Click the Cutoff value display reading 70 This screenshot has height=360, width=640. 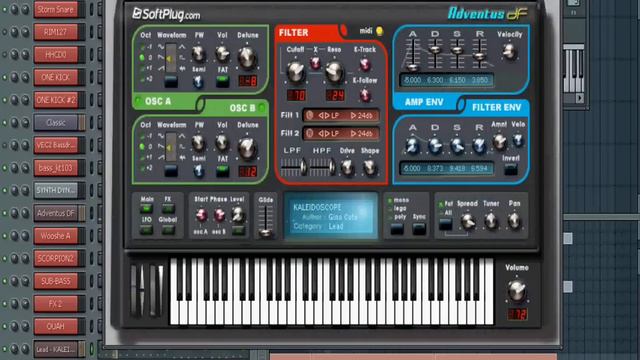click(x=296, y=96)
